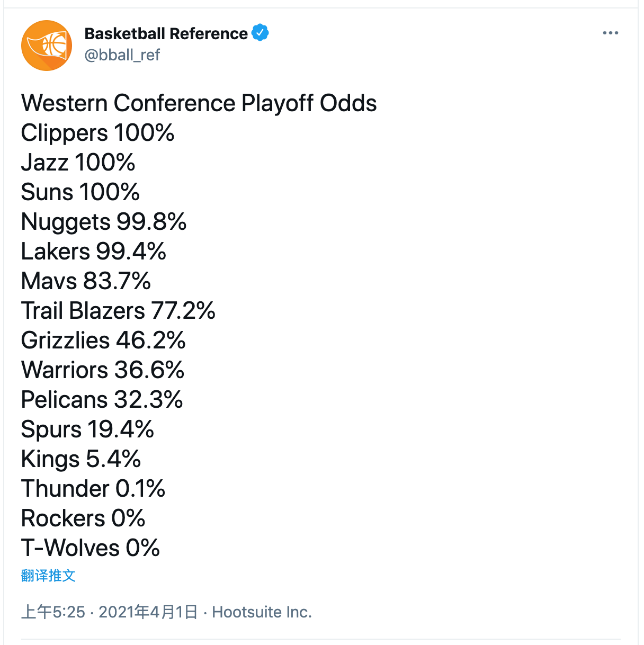Click the Grizzlies 46.2% text
The height and width of the screenshot is (645, 644).
point(103,341)
